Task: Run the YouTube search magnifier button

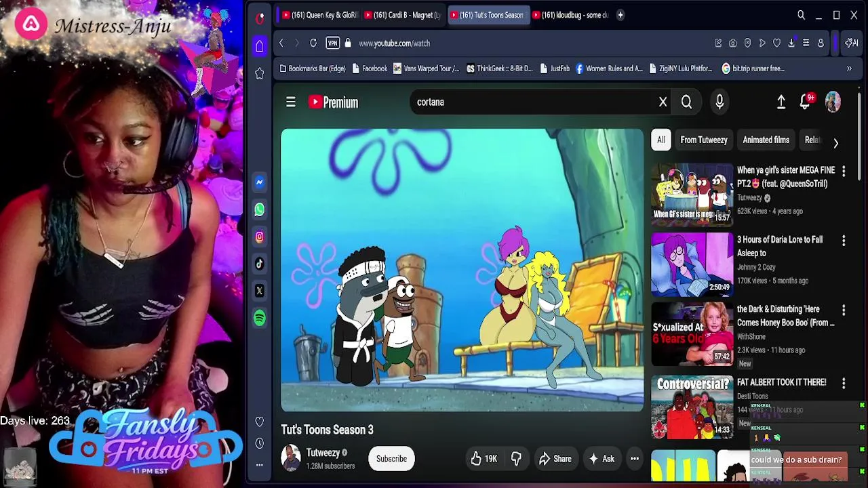Action: (x=686, y=102)
